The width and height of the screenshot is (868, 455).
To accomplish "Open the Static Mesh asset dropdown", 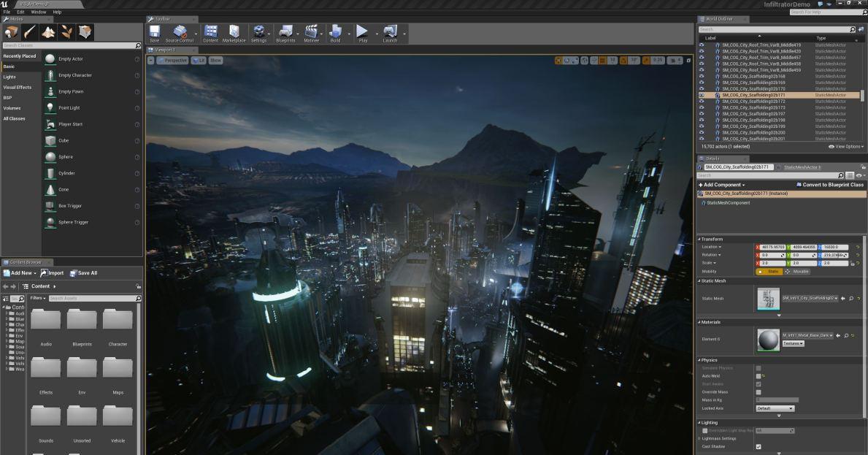I will pyautogui.click(x=810, y=299).
